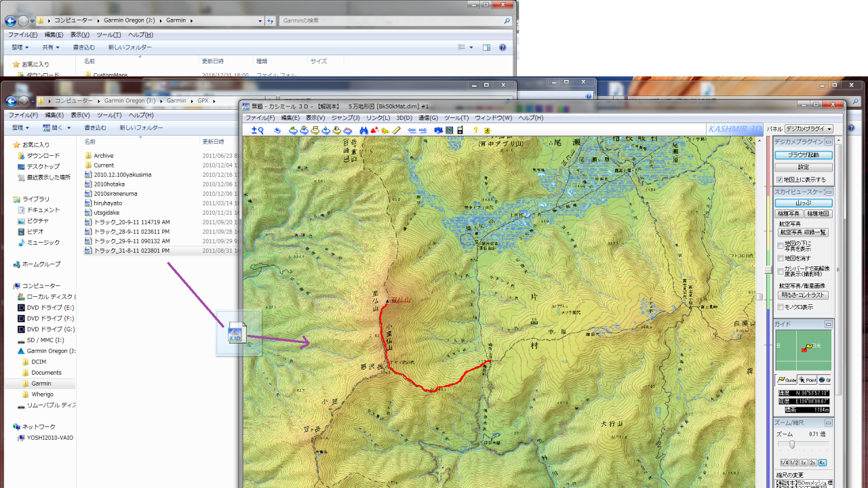
Task: Select the 4x zoom toggle button
Action: [x=822, y=462]
